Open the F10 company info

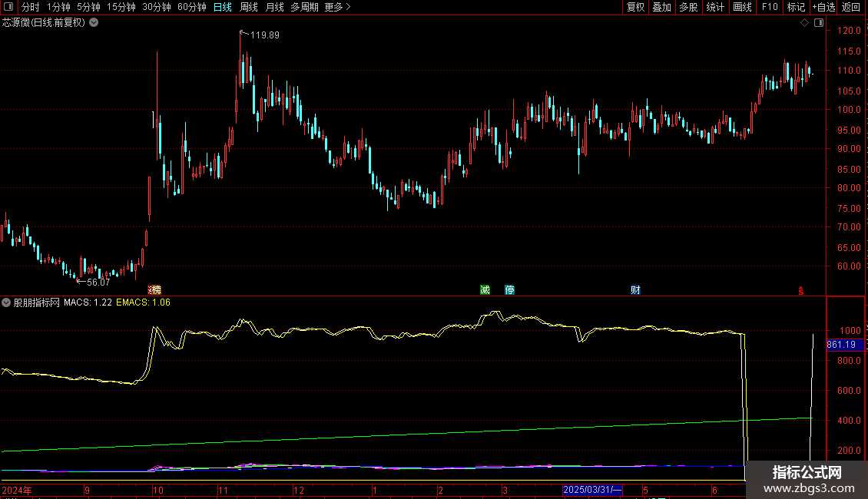(769, 7)
